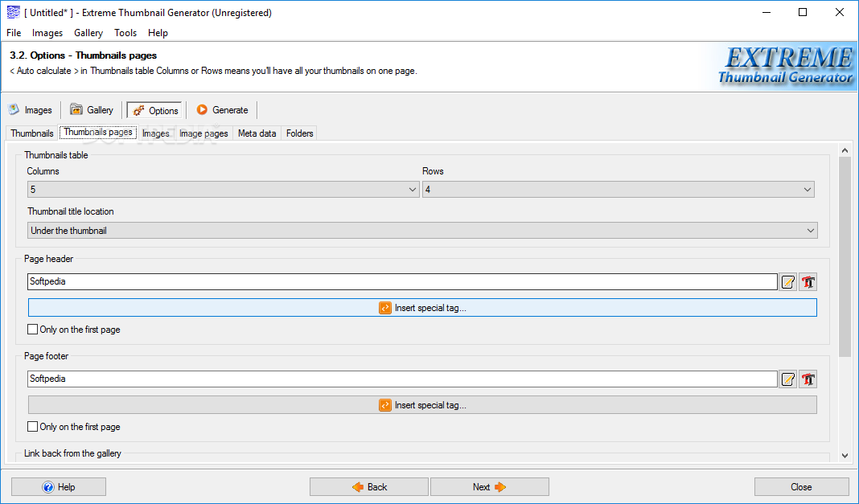Open the Gallery menu in menu bar
Viewport: 859px width, 504px height.
88,33
